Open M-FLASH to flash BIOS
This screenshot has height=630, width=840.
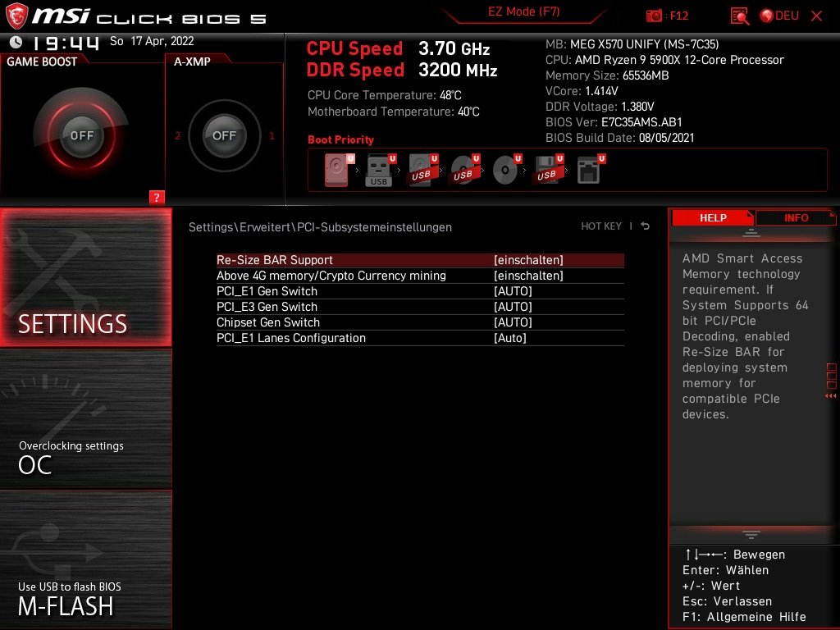click(86, 599)
